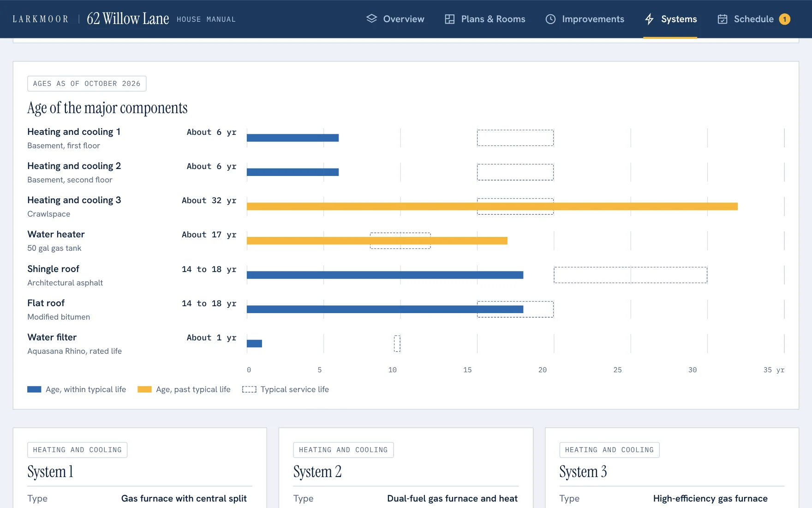The height and width of the screenshot is (508, 812).
Task: Click the 62 Willow Lane title
Action: point(128,18)
